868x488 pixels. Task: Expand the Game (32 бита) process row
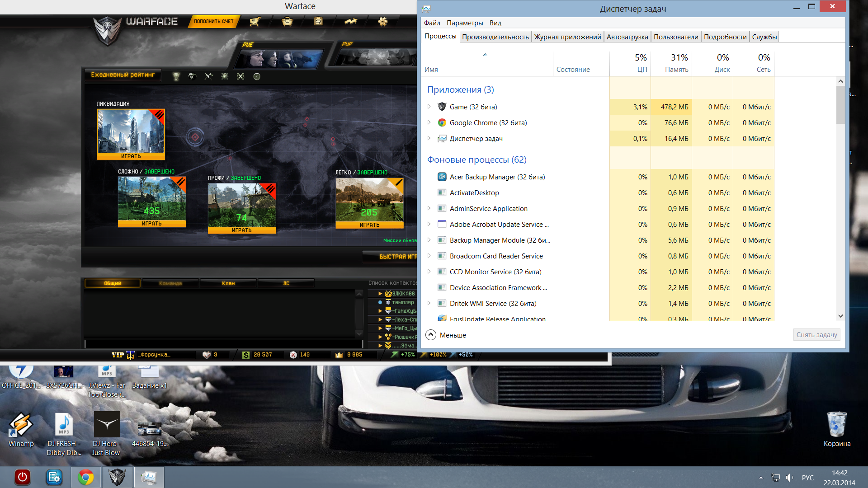coord(429,107)
